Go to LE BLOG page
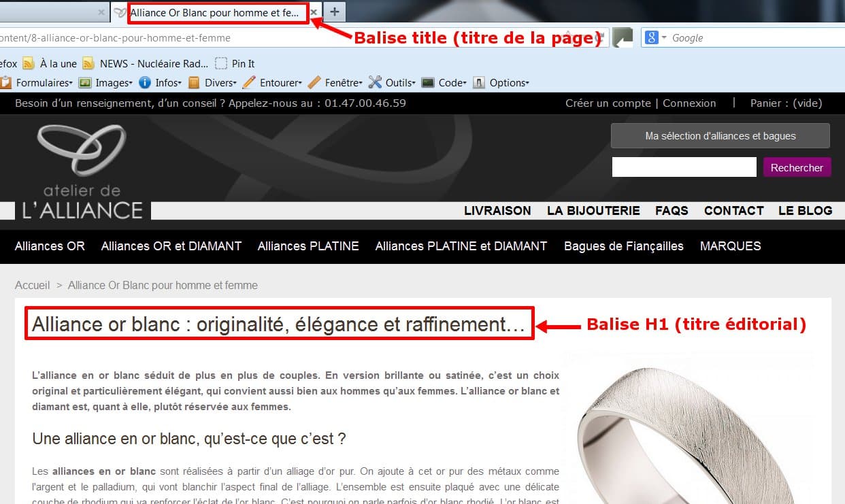845x504 pixels. point(805,211)
